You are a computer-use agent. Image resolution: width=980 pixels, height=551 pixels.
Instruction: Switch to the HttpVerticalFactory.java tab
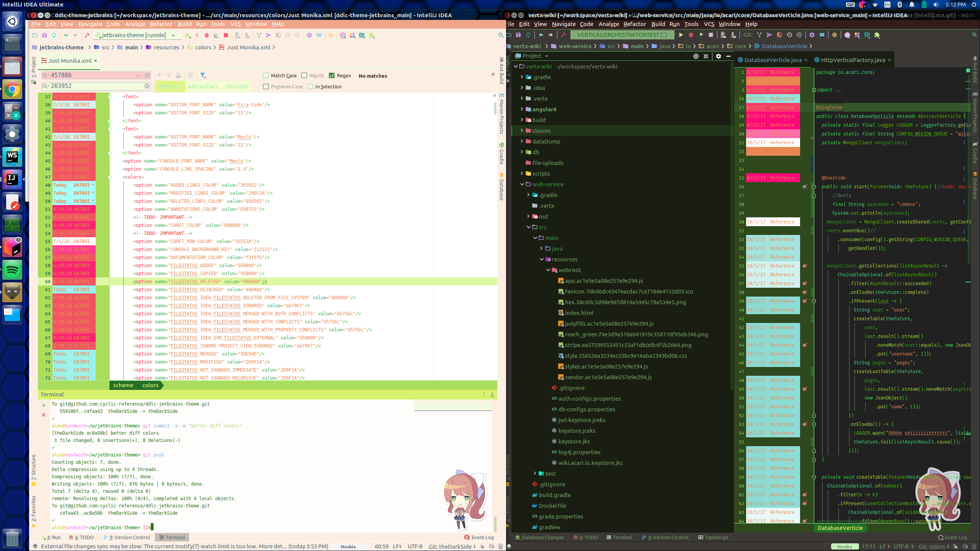point(850,60)
